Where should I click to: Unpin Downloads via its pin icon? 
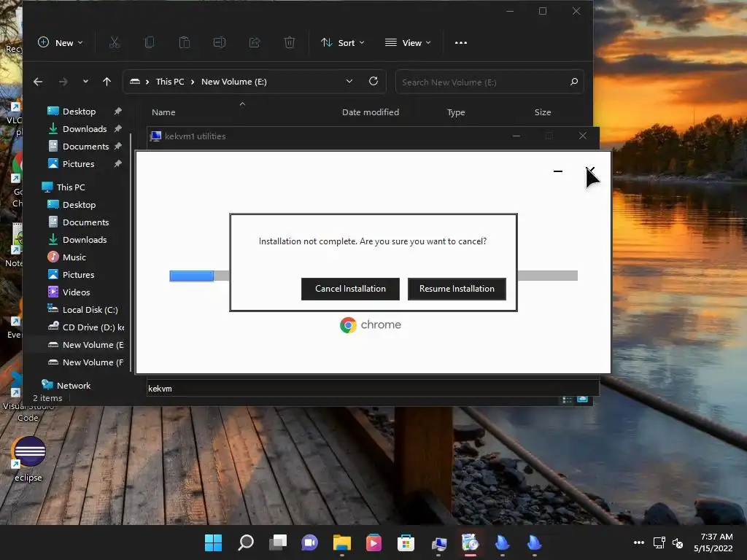click(117, 129)
